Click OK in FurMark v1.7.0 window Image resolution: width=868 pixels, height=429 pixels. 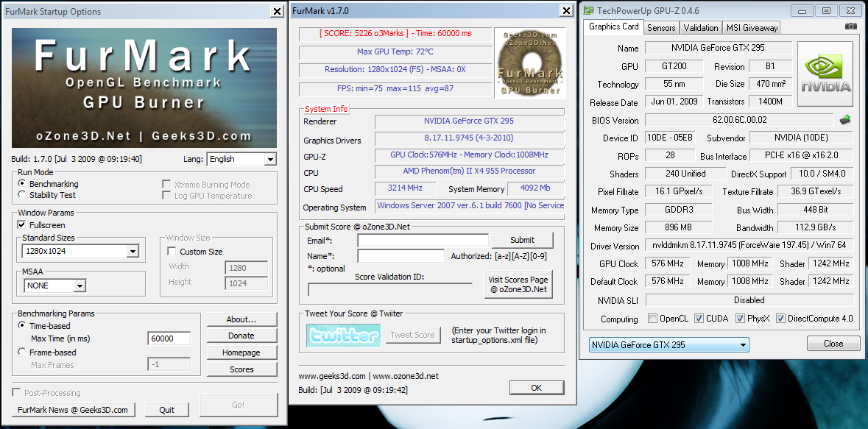coord(537,388)
